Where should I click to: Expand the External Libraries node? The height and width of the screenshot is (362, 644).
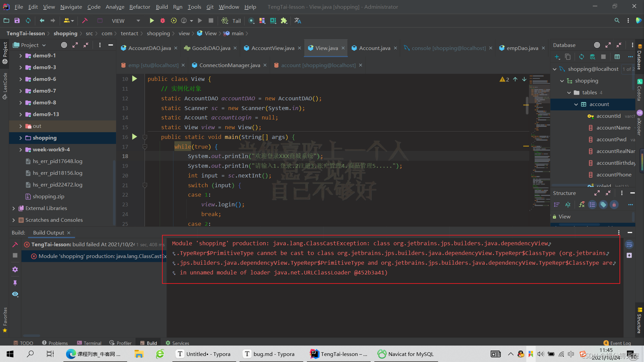tap(13, 208)
